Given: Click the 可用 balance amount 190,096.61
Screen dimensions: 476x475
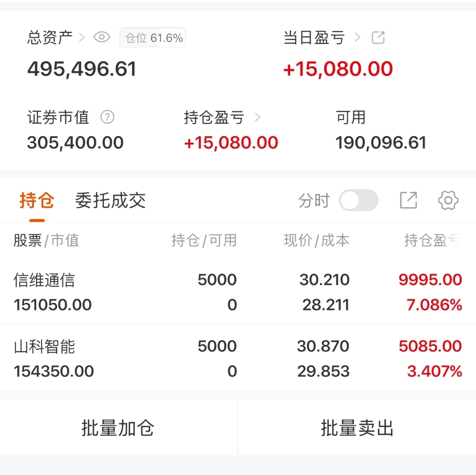Looking at the screenshot, I should (381, 143).
